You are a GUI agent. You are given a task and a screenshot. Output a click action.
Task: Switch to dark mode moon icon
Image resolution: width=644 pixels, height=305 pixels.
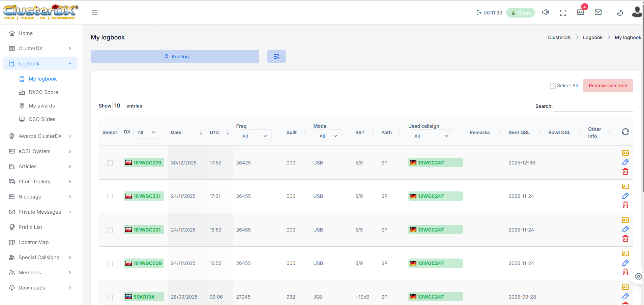click(x=619, y=13)
